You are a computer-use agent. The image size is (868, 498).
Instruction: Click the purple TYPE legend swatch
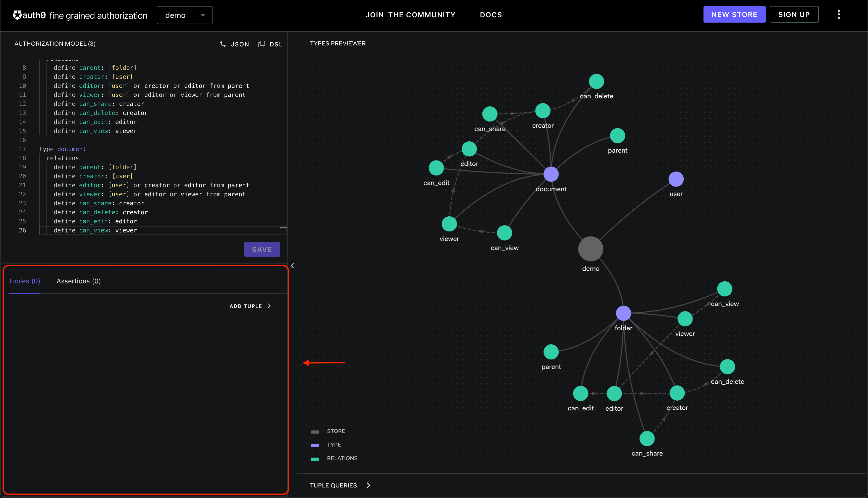[x=315, y=445]
